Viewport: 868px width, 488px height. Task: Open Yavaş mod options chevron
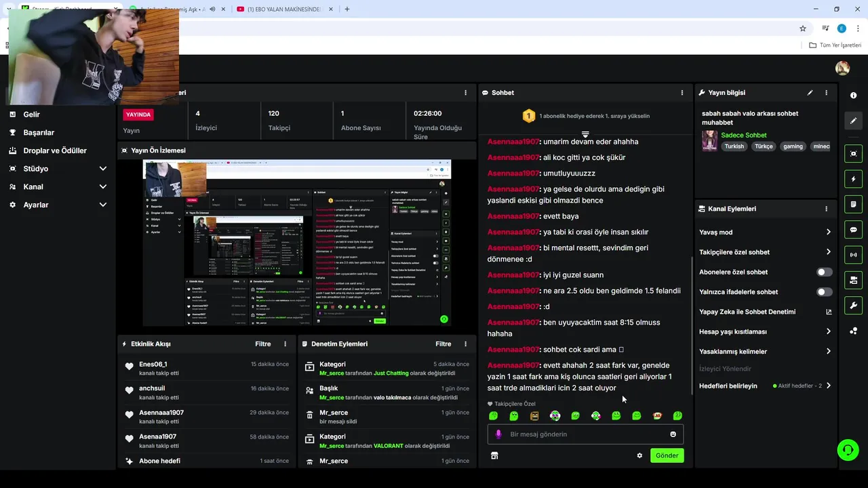[x=829, y=232]
